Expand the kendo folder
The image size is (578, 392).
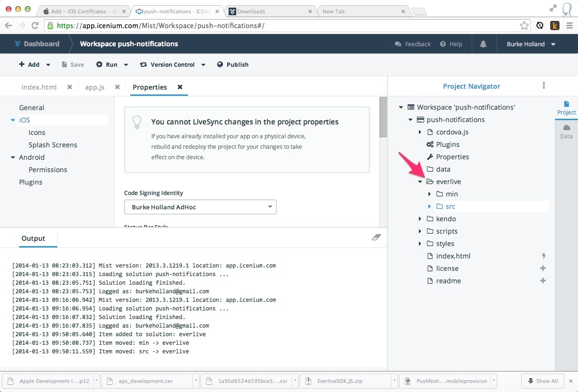click(420, 219)
